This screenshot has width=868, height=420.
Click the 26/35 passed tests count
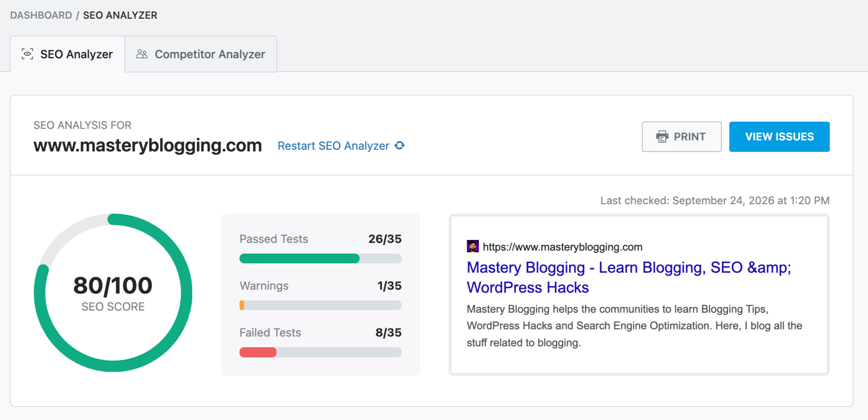tap(385, 239)
